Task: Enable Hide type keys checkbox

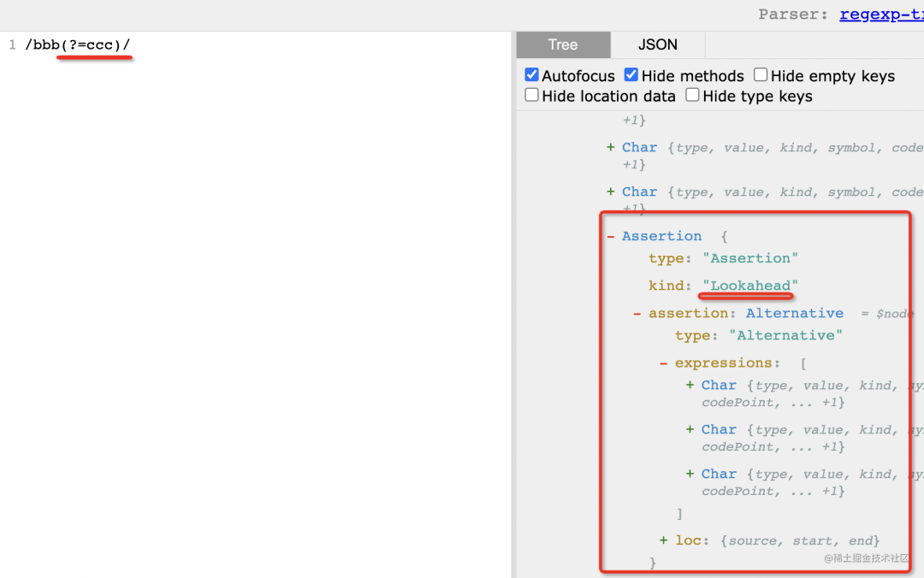Action: [692, 95]
